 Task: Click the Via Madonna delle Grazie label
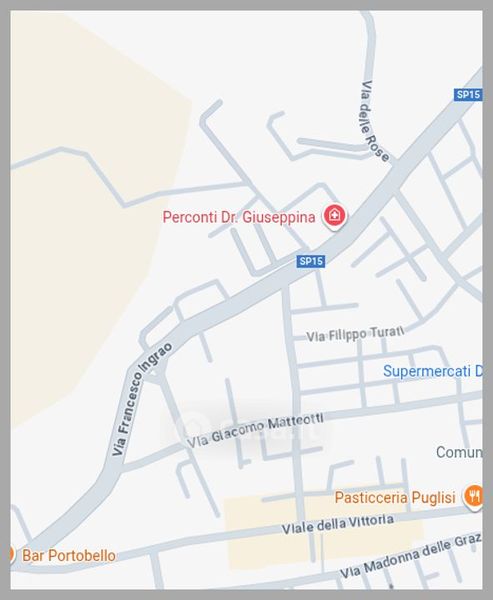coord(411,555)
